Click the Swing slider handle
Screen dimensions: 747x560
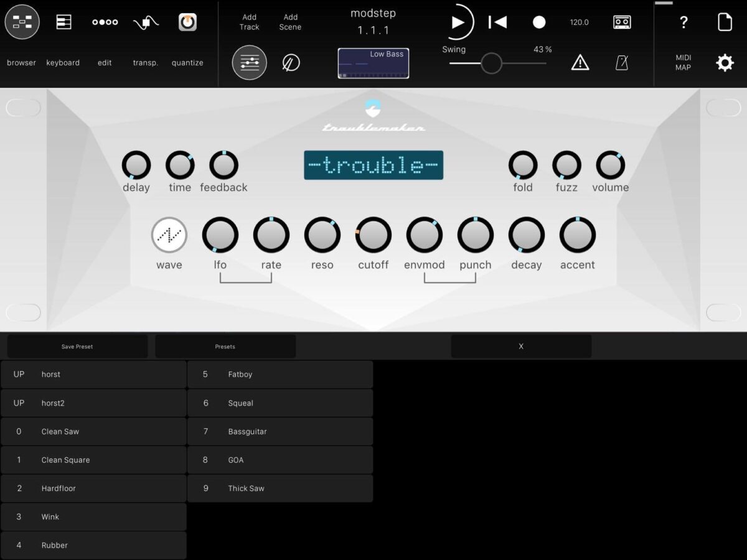(491, 63)
